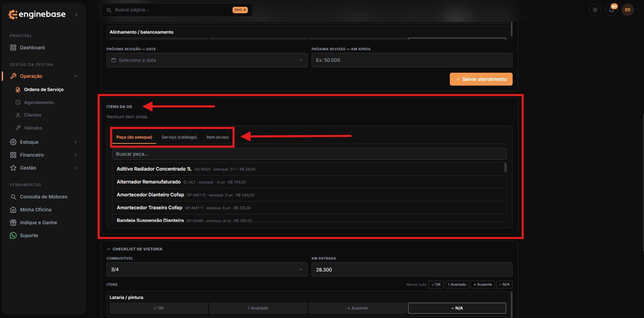This screenshot has height=318, width=644.
Task: Mark Lataria / pintura as Ausente
Action: (x=357, y=308)
